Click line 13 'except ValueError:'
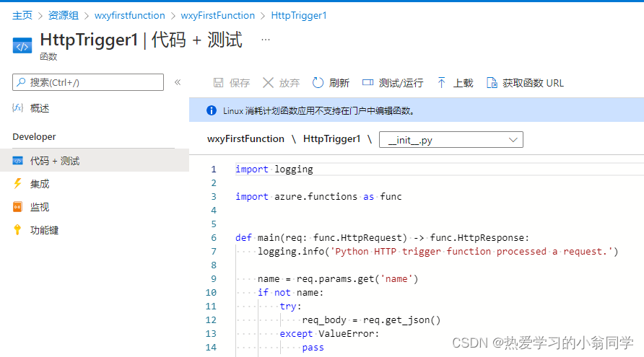Image resolution: width=644 pixels, height=357 pixels. pos(329,334)
